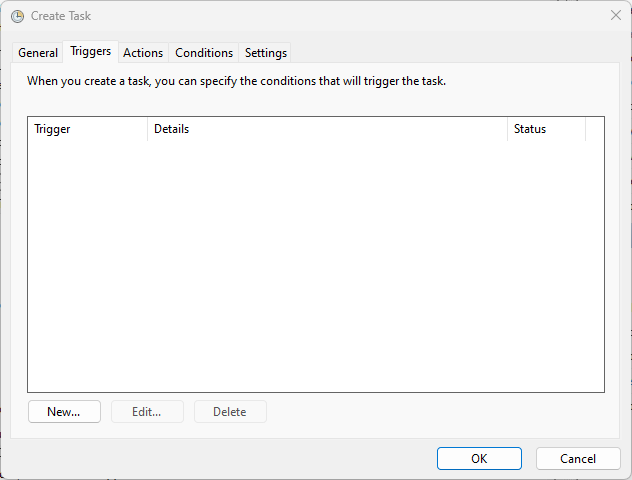Viewport: 632px width, 480px height.
Task: Select the Triggers tab
Action: point(90,51)
